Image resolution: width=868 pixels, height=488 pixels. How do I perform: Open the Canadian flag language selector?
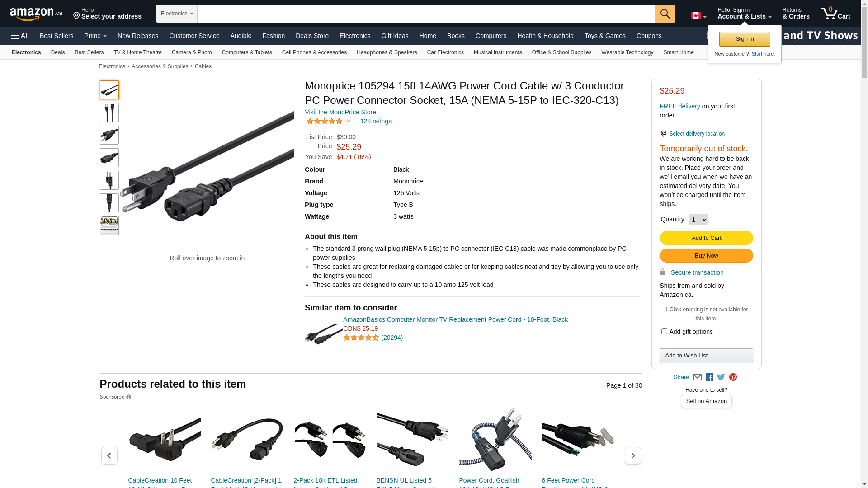point(698,16)
